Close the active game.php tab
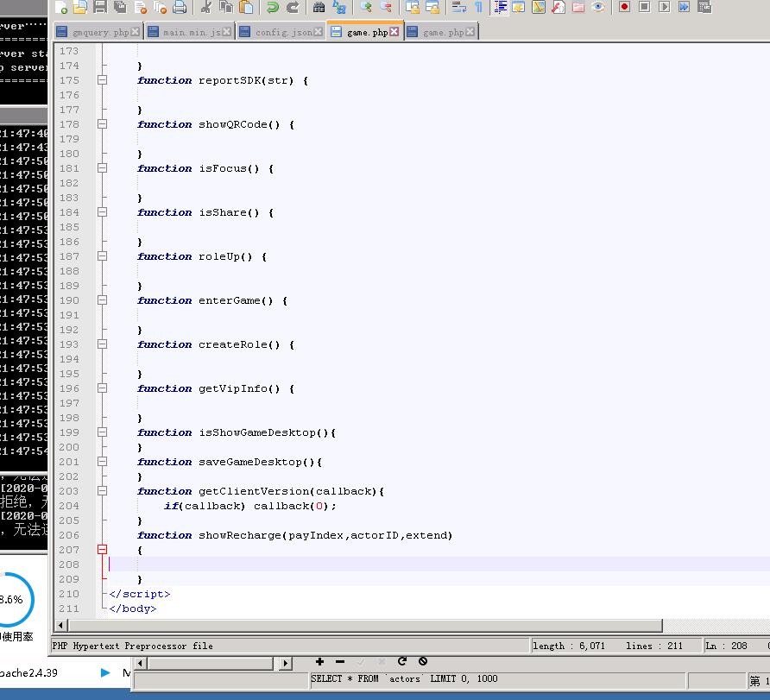The image size is (770, 700). (x=394, y=32)
